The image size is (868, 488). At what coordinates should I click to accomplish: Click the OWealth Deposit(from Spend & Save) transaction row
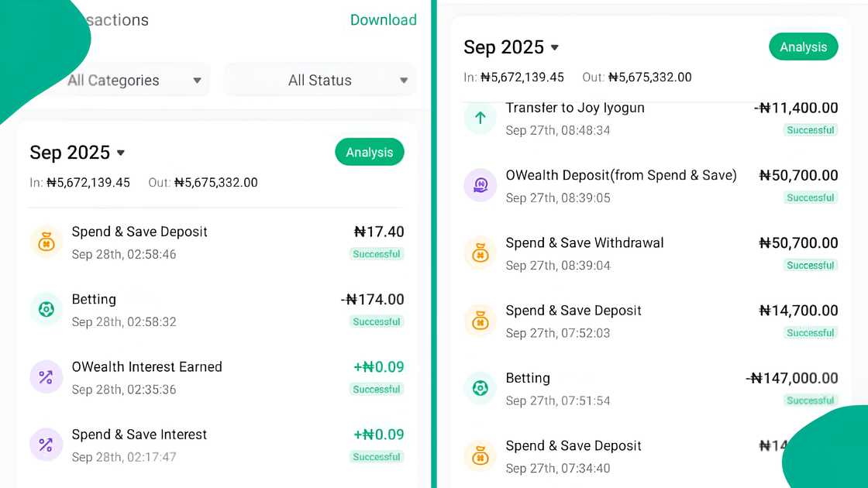620,185
